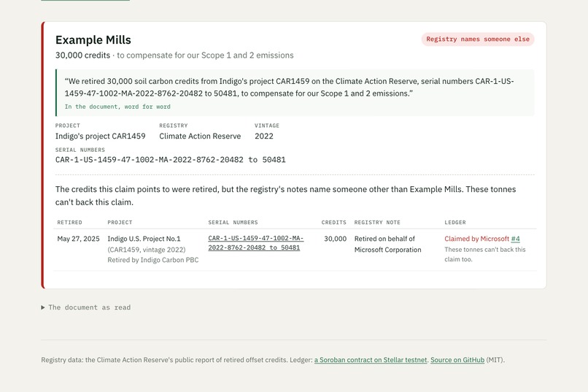Click 'In the document, word for word' caption

point(117,107)
